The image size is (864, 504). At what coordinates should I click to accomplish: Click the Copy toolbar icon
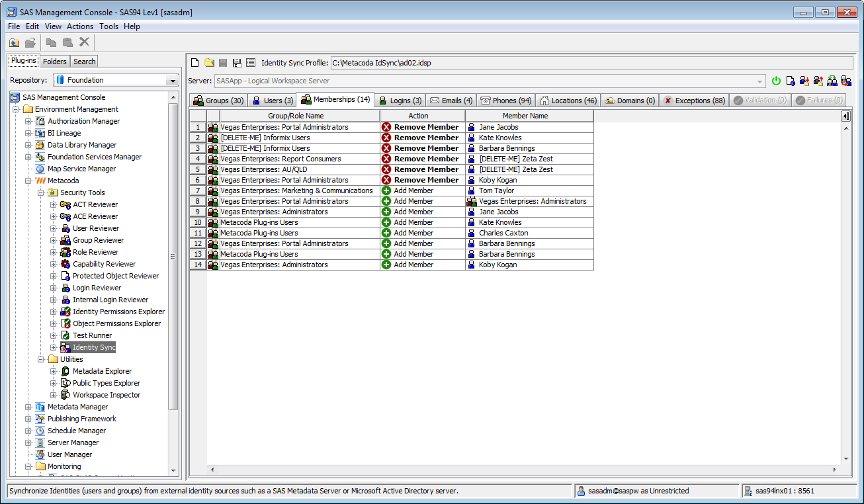(x=51, y=42)
